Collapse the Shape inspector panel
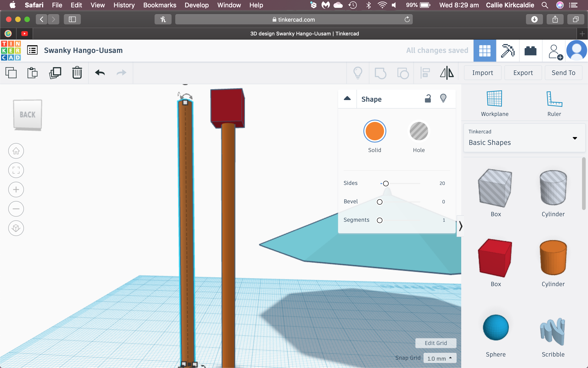The height and width of the screenshot is (368, 588). (x=348, y=99)
